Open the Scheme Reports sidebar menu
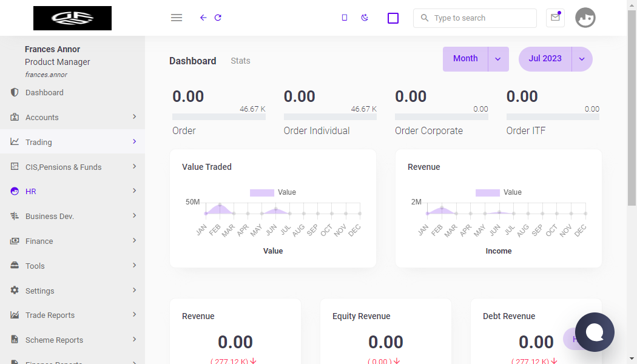The width and height of the screenshot is (637, 364). tap(72, 340)
